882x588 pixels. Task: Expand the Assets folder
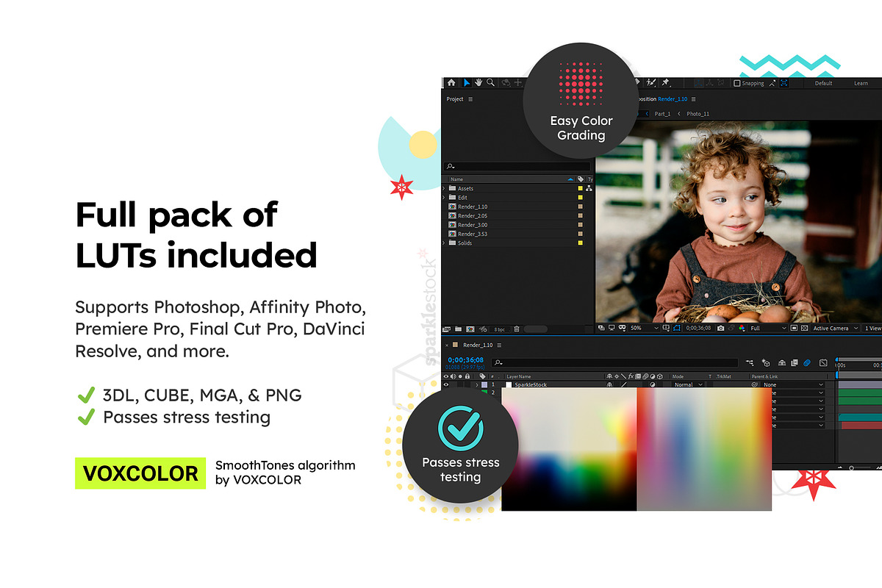coord(443,188)
